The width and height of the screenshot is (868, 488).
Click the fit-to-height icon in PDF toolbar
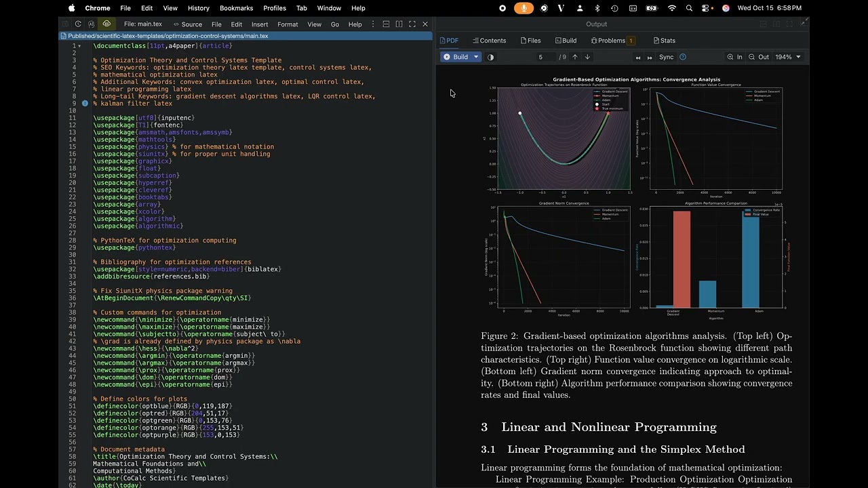(x=650, y=57)
